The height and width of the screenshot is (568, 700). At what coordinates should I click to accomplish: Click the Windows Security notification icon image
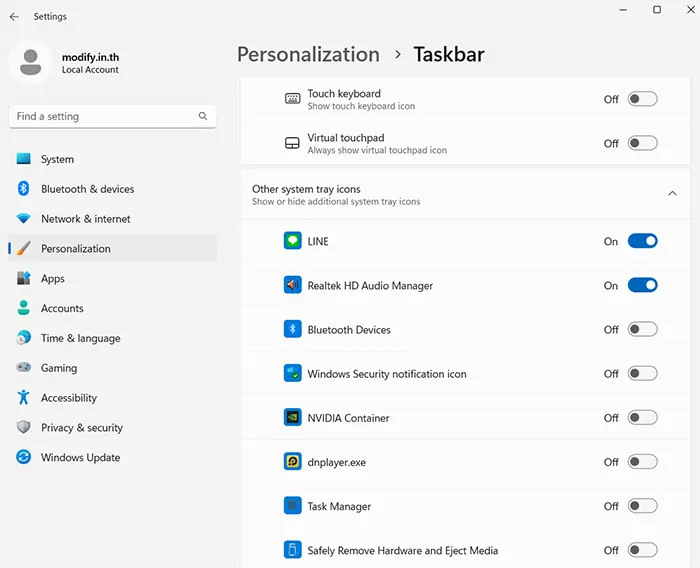pos(292,373)
